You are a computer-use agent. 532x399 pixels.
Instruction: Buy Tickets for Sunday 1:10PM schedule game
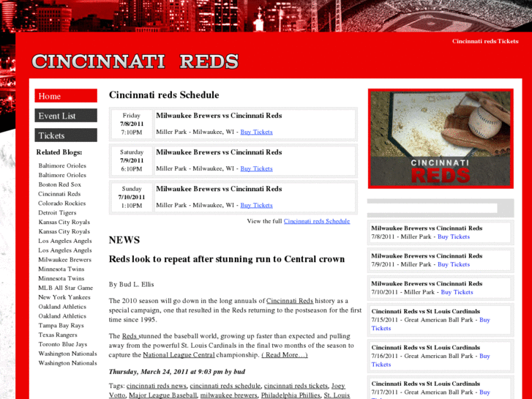(x=256, y=205)
